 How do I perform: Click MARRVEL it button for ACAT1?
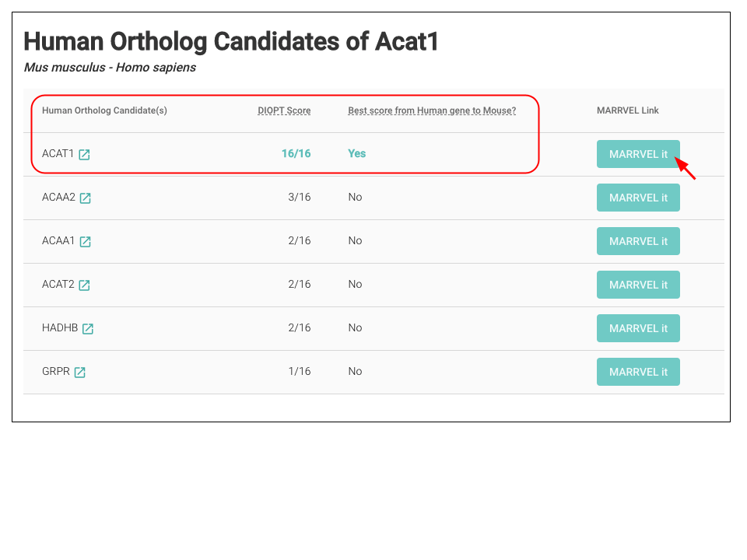tap(638, 154)
